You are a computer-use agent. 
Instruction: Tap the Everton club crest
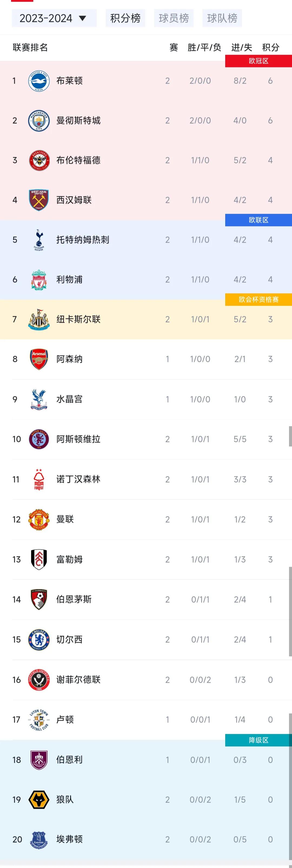coord(39,839)
